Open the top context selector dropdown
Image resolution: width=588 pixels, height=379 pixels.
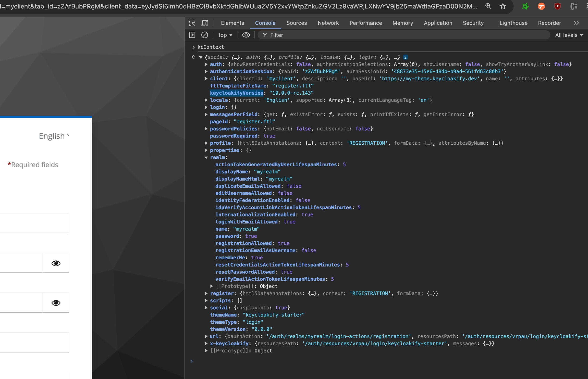225,35
